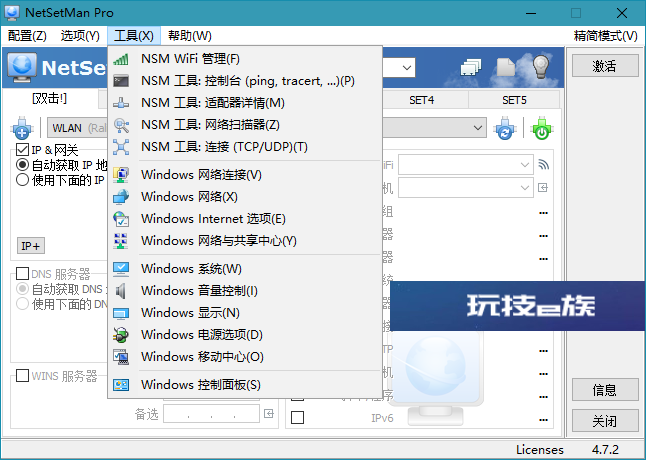Click the blank note page icon
This screenshot has width=646, height=460.
[506, 67]
